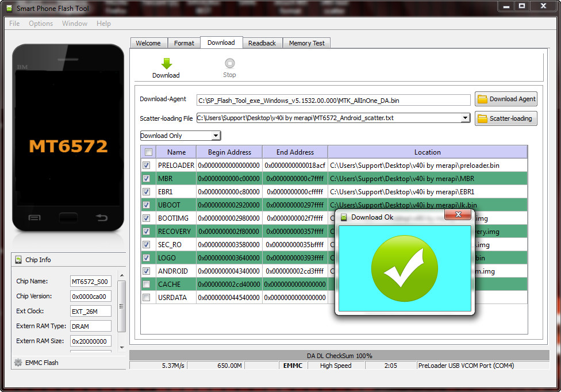This screenshot has width=561, height=392.
Task: Uncheck the MBR checkbox
Action: click(147, 179)
